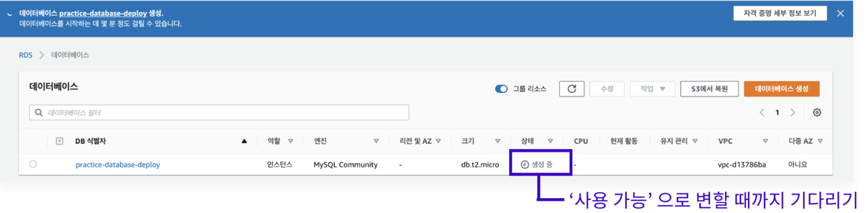Go to previous page chevron

(762, 112)
